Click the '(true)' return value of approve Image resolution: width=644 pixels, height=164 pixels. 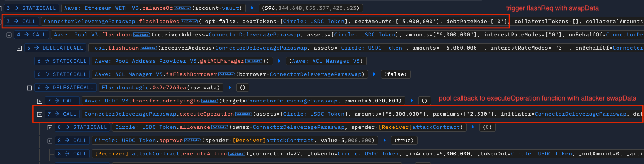coord(404,141)
